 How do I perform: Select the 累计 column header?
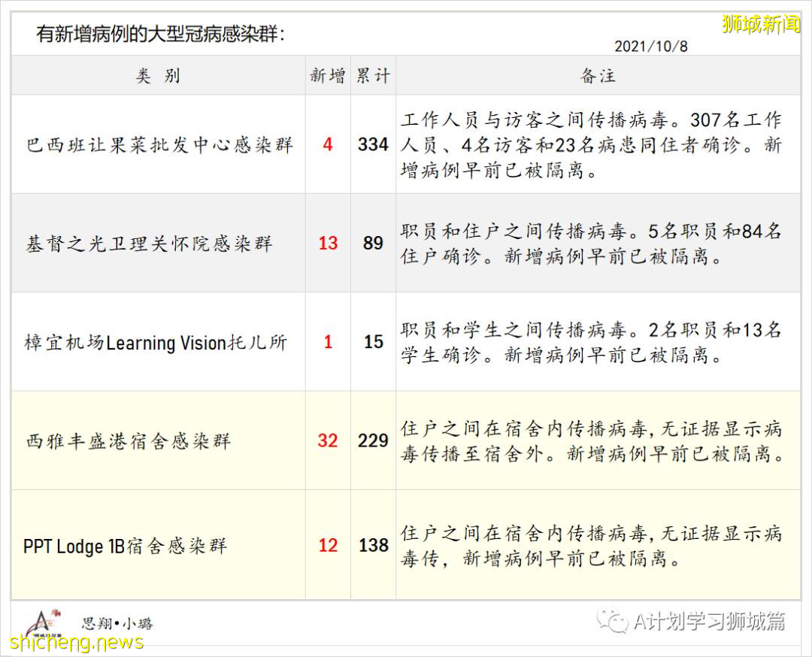[373, 76]
